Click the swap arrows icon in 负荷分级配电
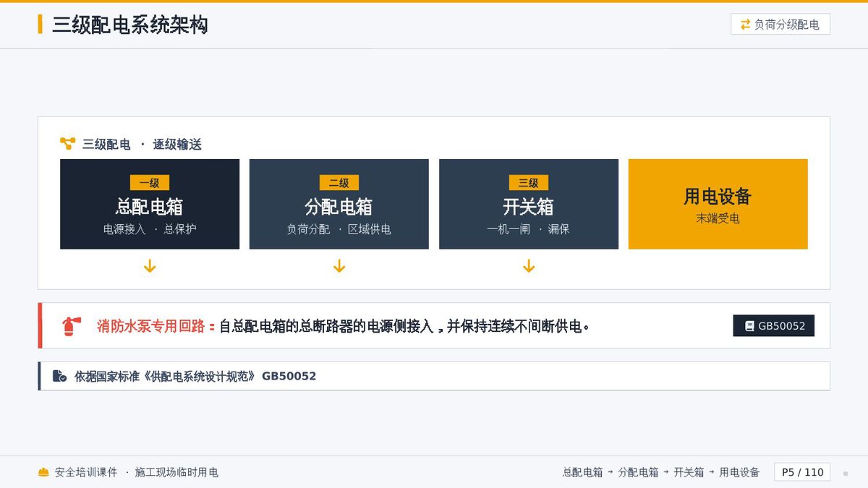The image size is (868, 488). pos(745,25)
